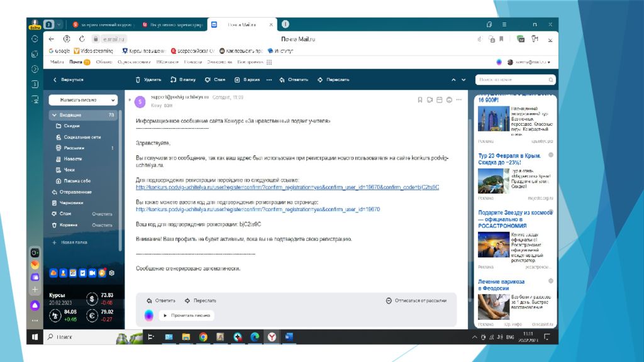Open the Отправленные folder

tap(75, 192)
